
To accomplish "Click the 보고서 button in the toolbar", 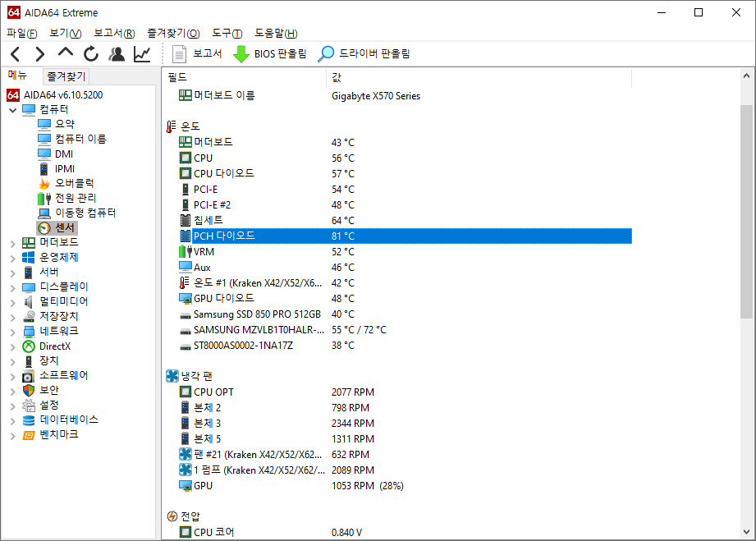I will 199,55.
